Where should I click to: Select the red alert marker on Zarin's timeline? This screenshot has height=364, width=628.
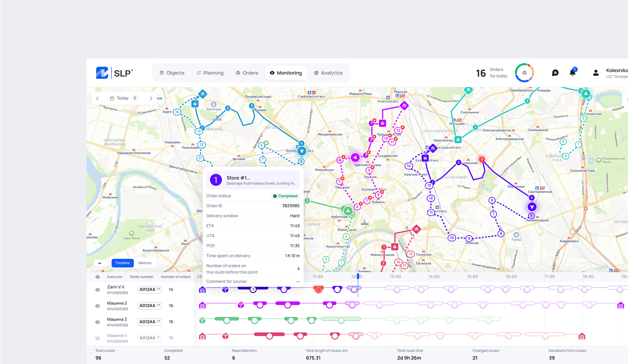tap(318, 290)
